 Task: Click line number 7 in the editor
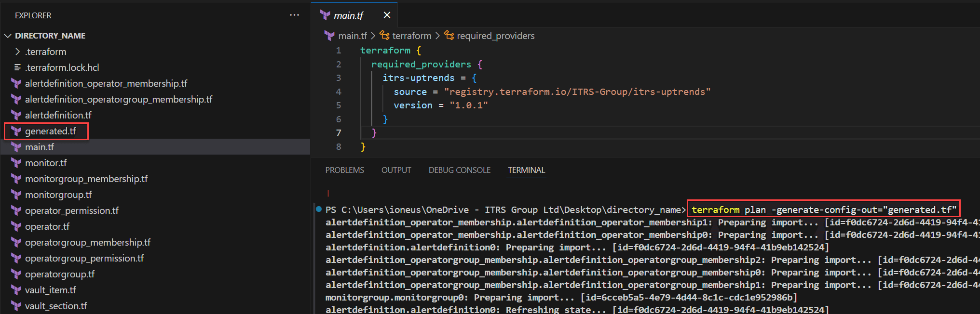click(x=339, y=133)
